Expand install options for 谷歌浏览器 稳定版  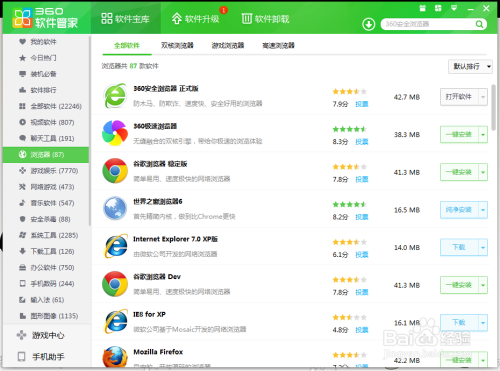[x=483, y=172]
